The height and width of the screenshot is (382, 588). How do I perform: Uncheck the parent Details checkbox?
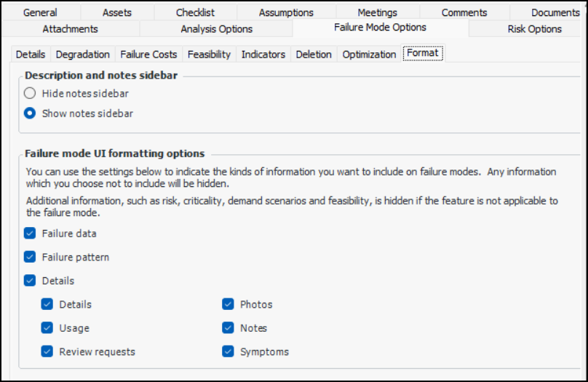click(x=30, y=280)
